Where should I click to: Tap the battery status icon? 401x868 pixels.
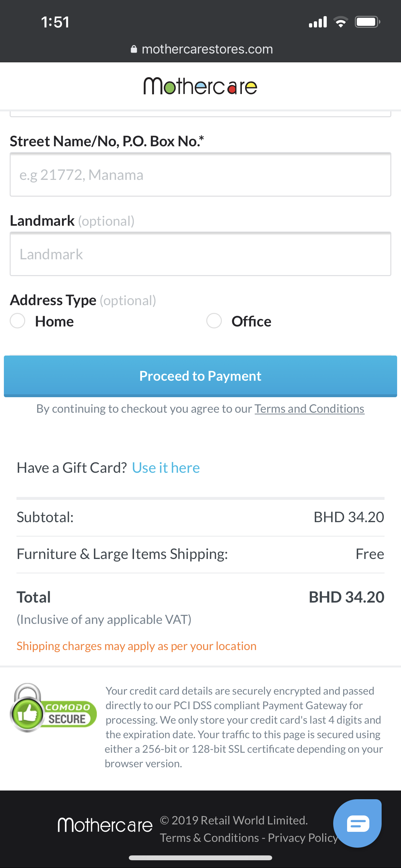click(367, 22)
